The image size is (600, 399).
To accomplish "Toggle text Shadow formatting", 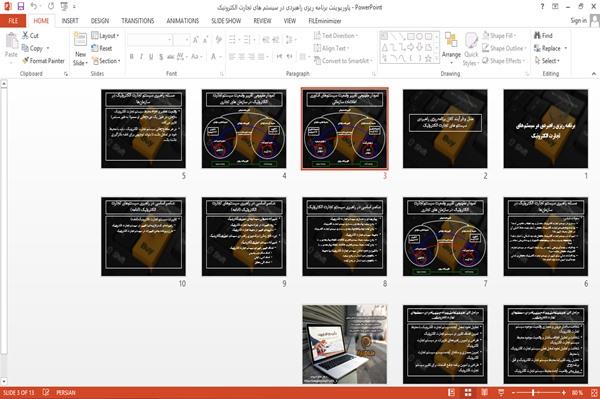I will (161, 57).
